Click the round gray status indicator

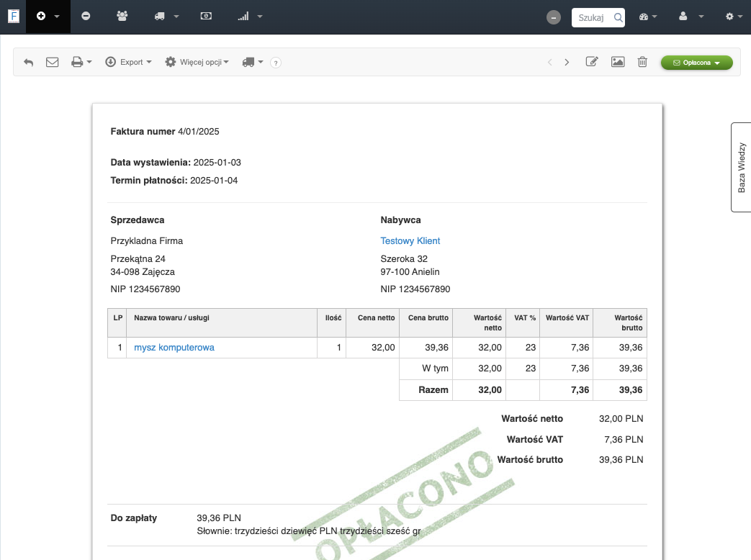pos(554,18)
